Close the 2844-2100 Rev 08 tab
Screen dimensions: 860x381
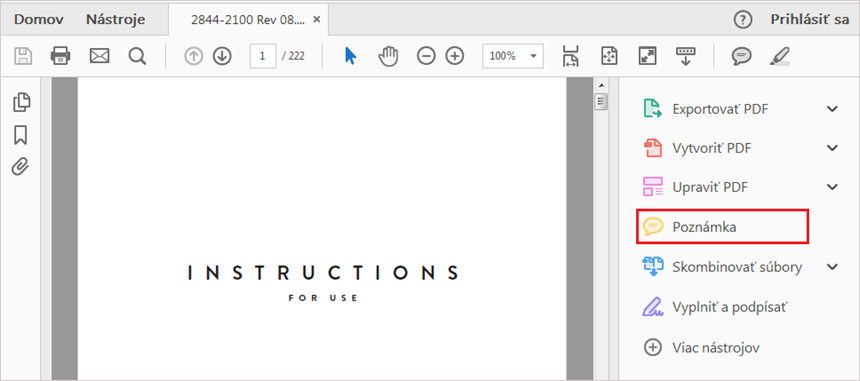coord(316,20)
